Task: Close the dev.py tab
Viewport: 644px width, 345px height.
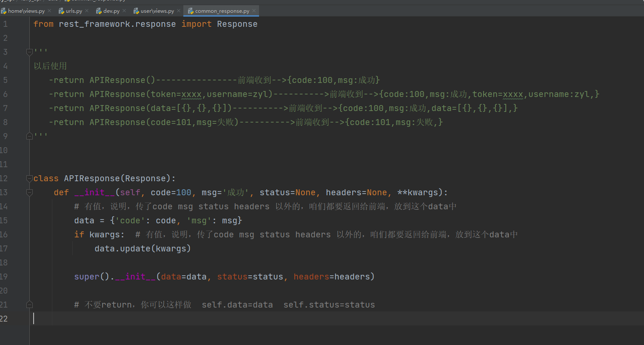Action: [124, 11]
